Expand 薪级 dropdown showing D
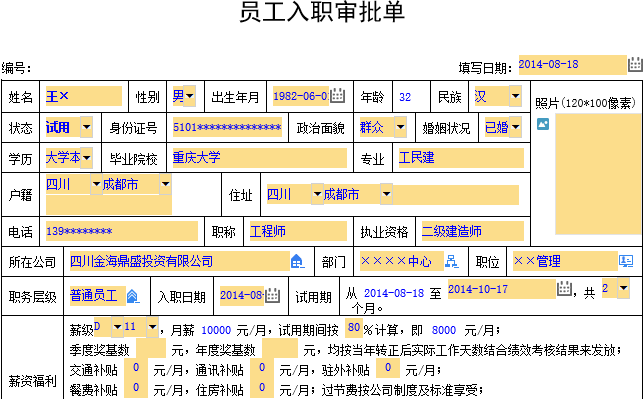644x399 pixels. coord(117,327)
